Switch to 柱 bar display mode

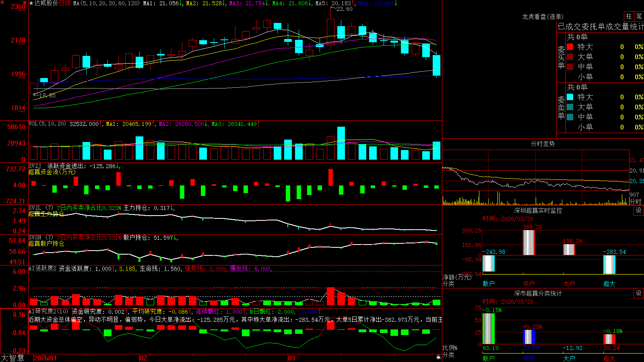629,16
